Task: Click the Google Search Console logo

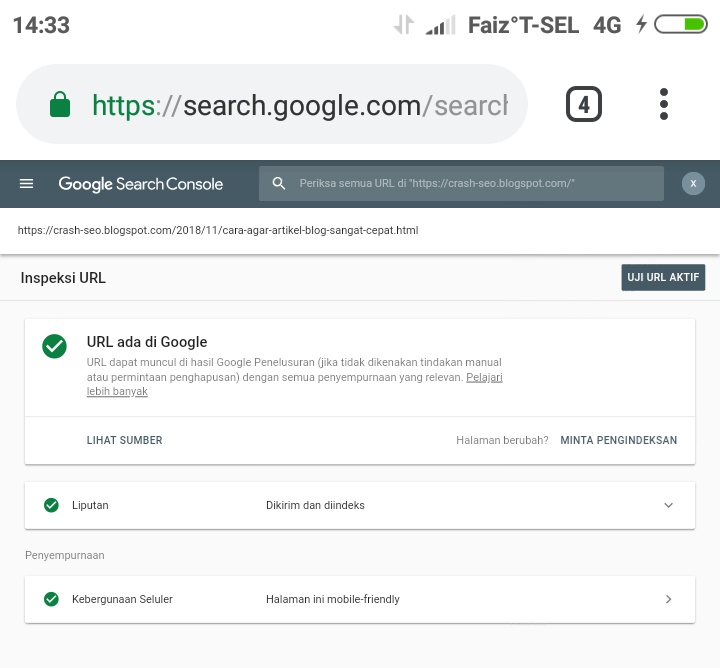Action: pos(141,184)
